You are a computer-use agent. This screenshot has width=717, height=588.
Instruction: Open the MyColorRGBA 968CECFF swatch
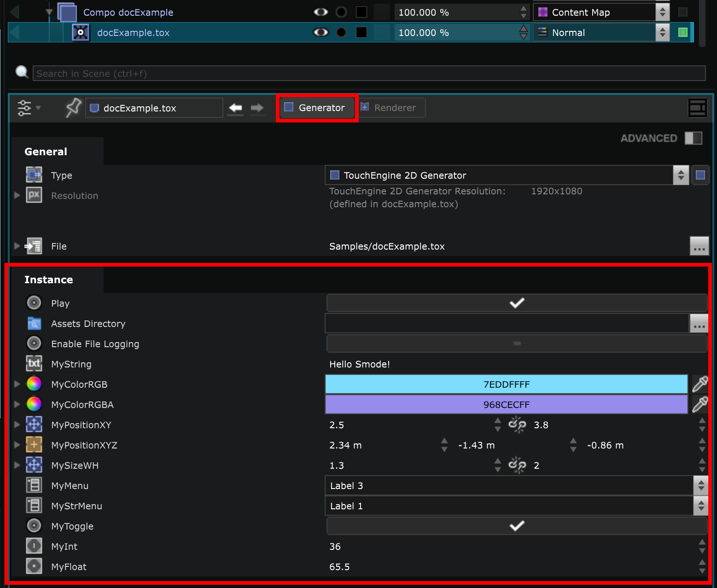click(x=507, y=404)
